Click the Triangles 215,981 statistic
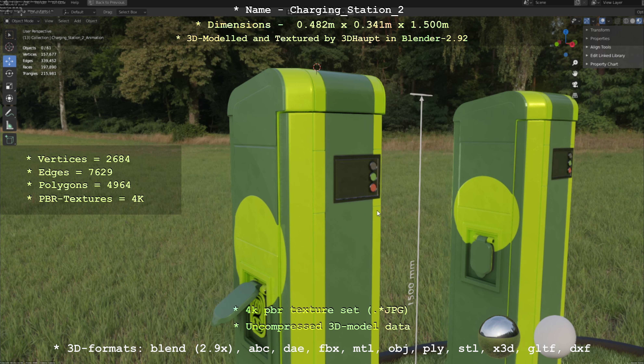 [x=39, y=73]
